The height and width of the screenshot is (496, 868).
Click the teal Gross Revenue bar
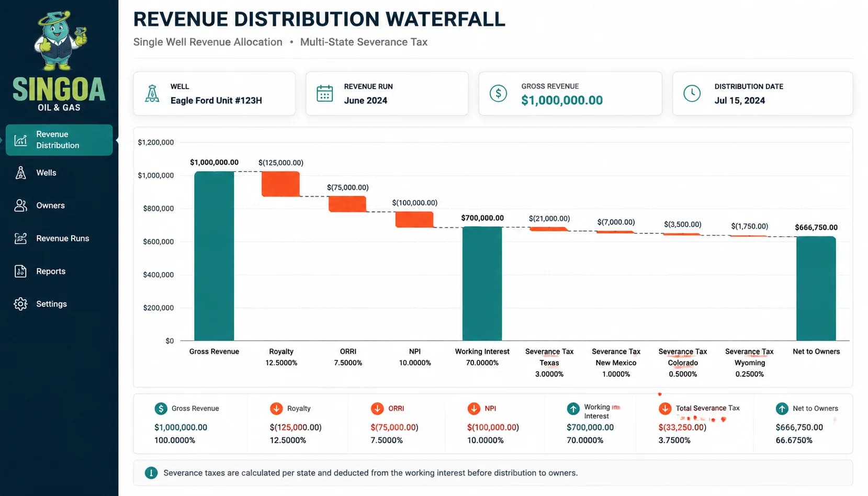(214, 256)
